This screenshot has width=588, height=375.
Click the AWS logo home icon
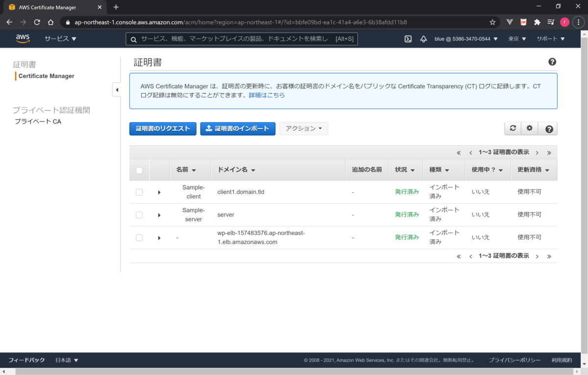[x=23, y=39]
